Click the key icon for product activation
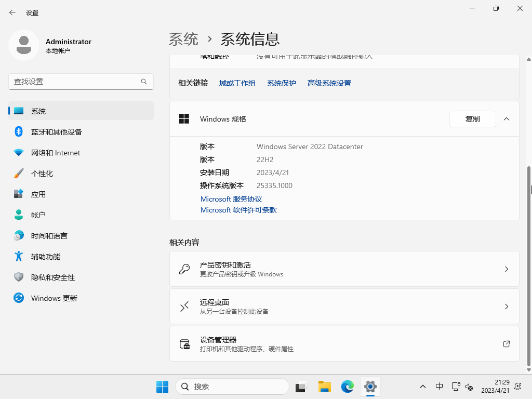Viewport: 532px width, 399px height. point(184,269)
